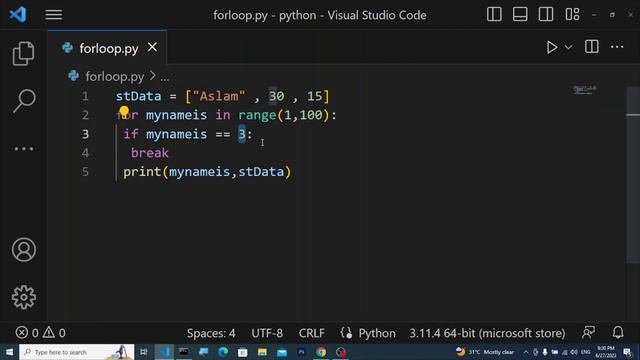Open the Explorer view in activity bar
Viewport: 640px width, 360px height.
pyautogui.click(x=23, y=53)
